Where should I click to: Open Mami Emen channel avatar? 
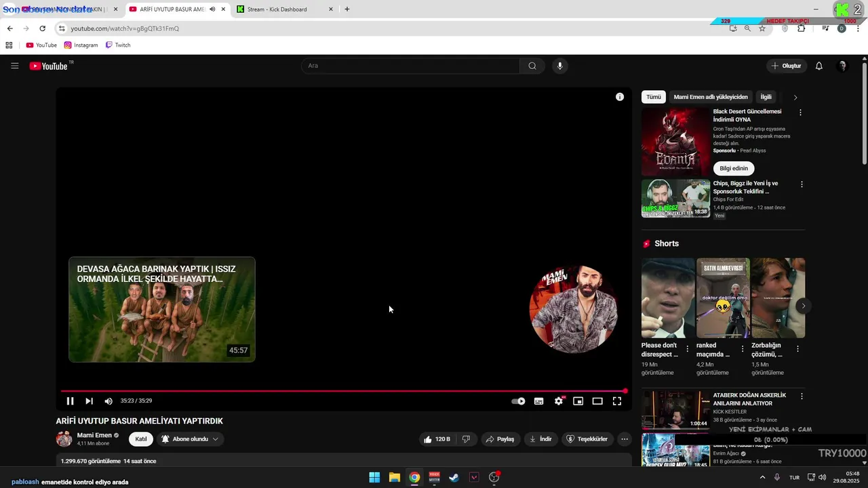[x=64, y=439]
